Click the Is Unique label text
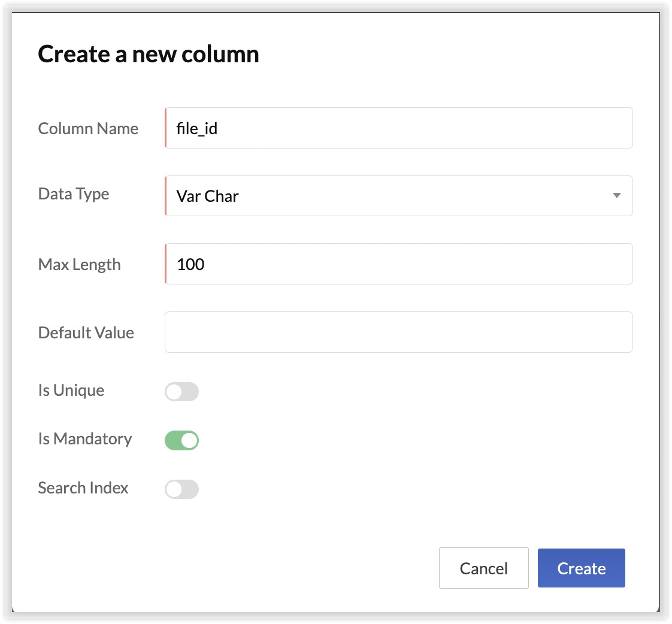The image size is (672, 624). pos(71,390)
